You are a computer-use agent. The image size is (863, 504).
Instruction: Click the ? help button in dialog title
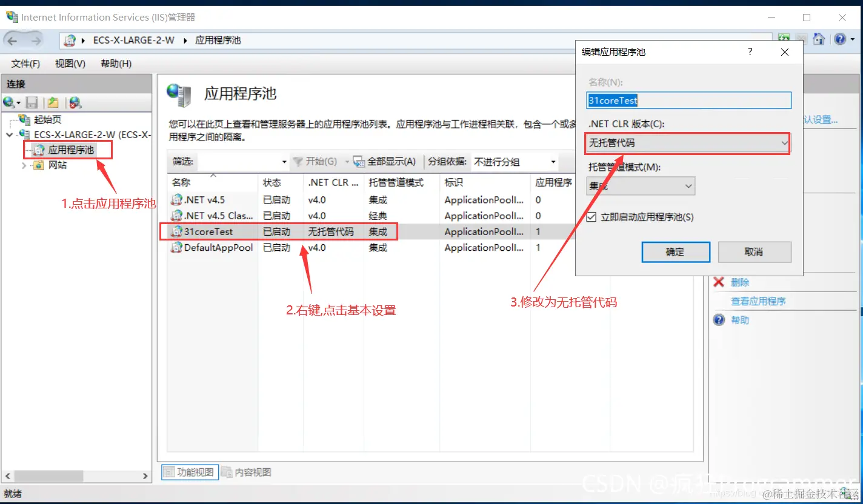click(x=750, y=52)
